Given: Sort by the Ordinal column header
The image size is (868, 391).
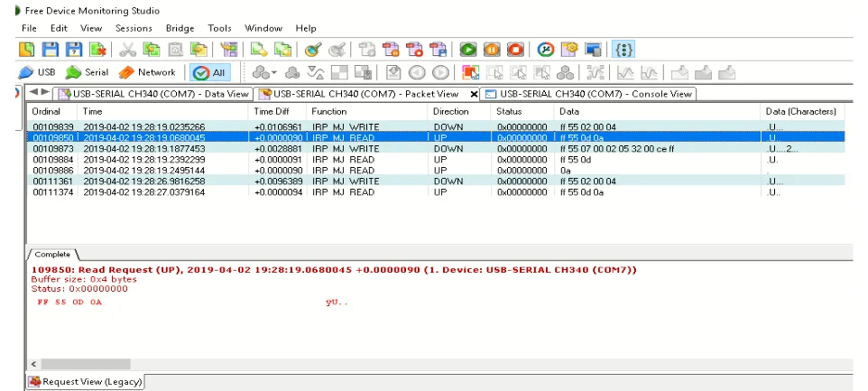Looking at the screenshot, I should click(52, 111).
